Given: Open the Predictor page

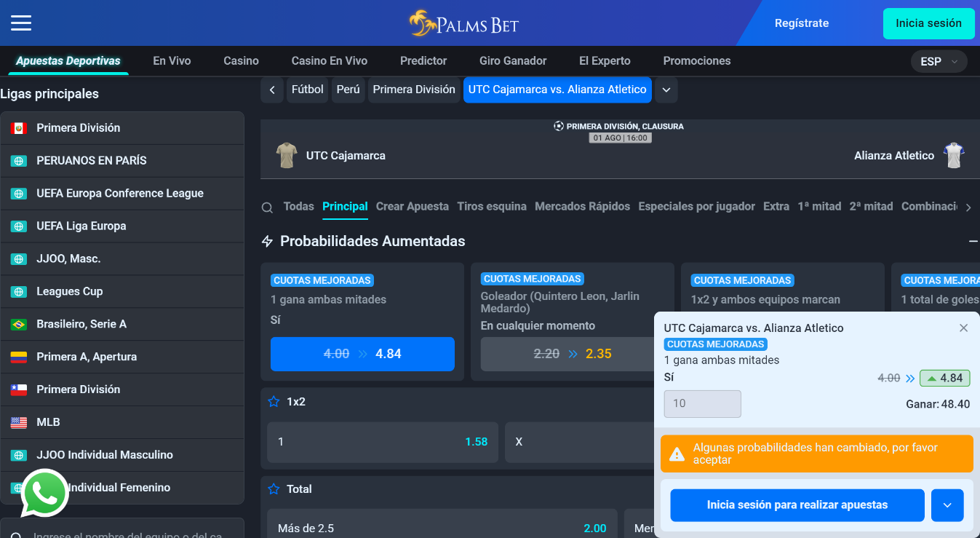Looking at the screenshot, I should click(x=423, y=61).
